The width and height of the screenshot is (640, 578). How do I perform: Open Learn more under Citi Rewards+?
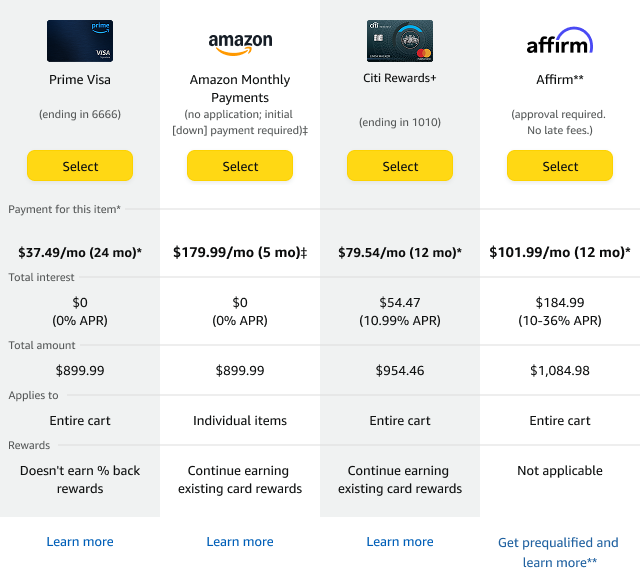pos(400,542)
